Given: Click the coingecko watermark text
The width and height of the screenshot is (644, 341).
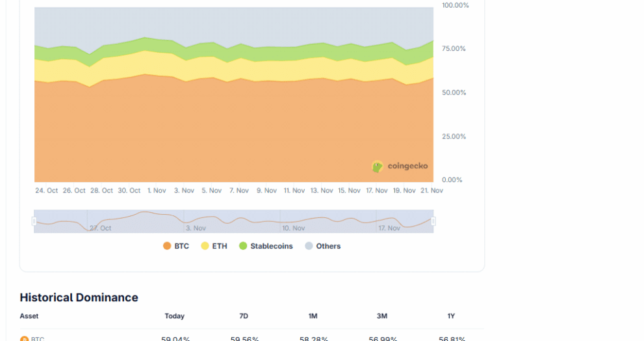Looking at the screenshot, I should (407, 166).
